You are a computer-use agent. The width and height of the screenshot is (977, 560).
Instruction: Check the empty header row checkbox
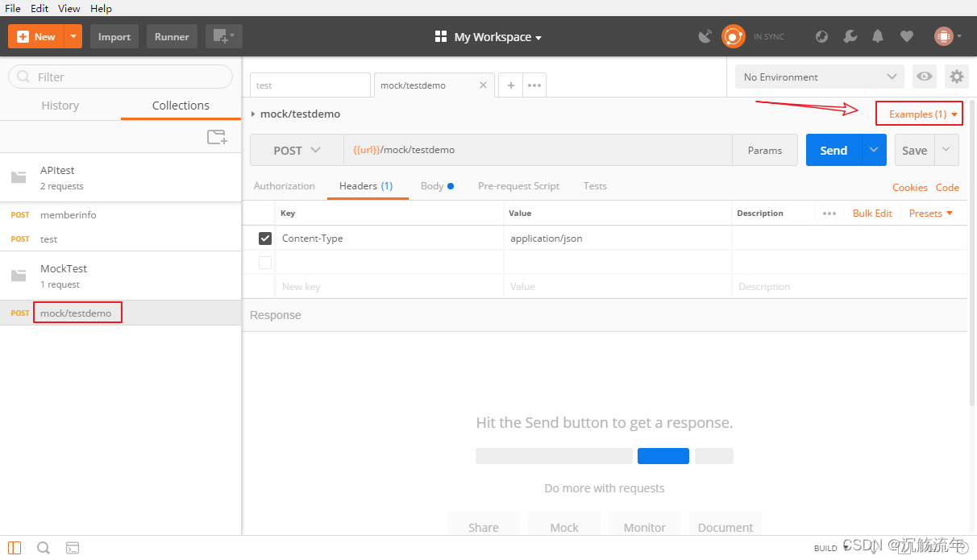click(x=265, y=263)
